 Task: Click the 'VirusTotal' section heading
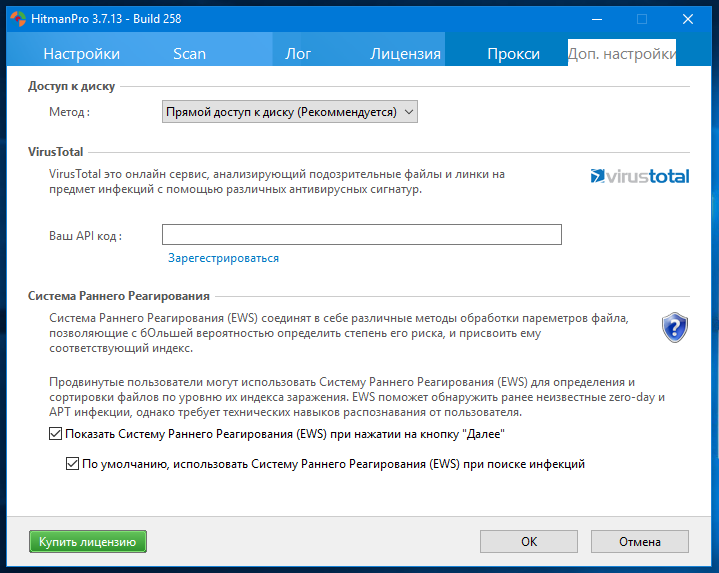coord(55,152)
